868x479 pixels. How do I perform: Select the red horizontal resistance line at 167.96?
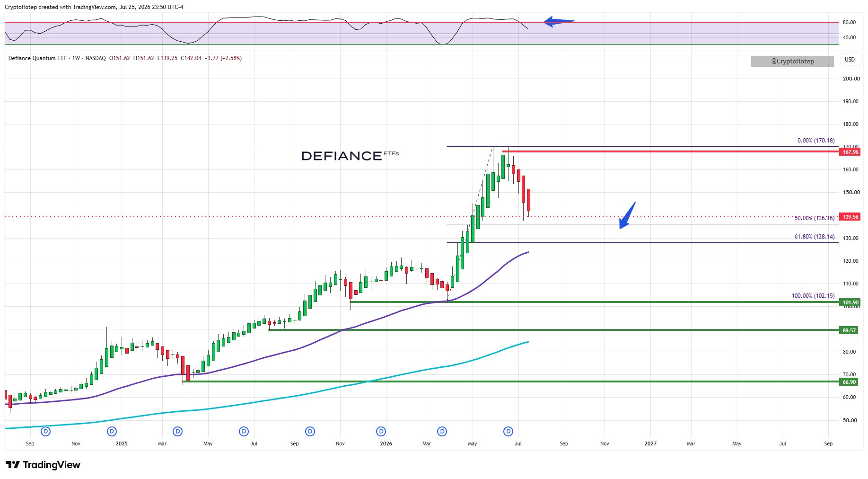click(670, 151)
